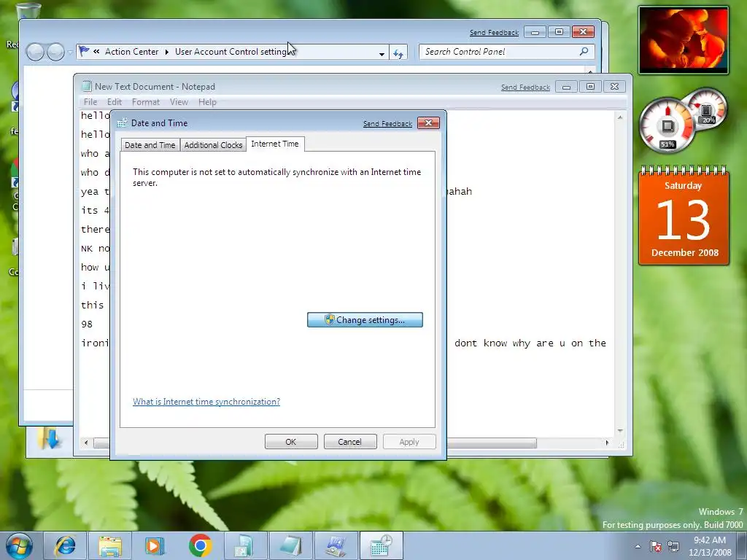Open What is Internet time synchronization link
The image size is (747, 560).
(x=206, y=402)
